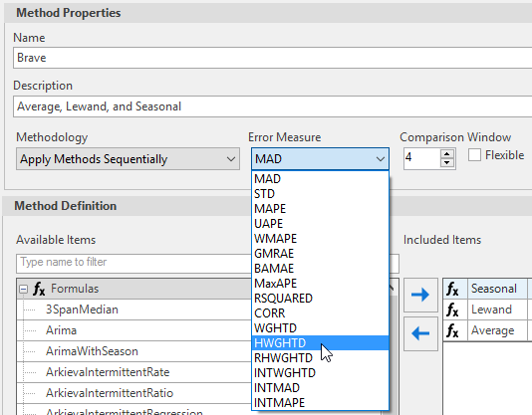Select Seasonal in Included Items
This screenshot has width=532, height=415.
pos(494,289)
